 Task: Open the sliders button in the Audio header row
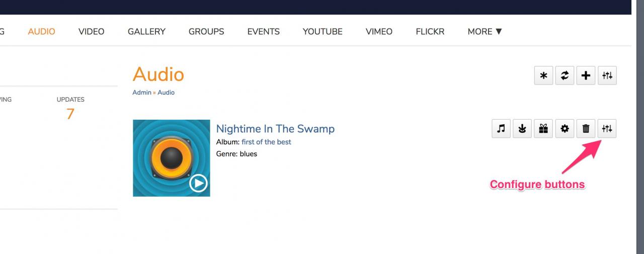(607, 75)
